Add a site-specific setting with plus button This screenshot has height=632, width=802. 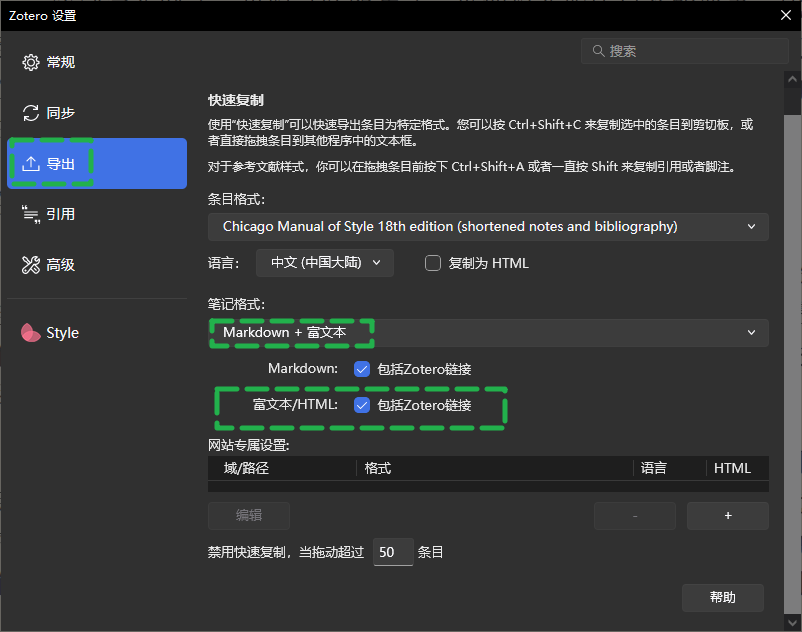click(728, 515)
